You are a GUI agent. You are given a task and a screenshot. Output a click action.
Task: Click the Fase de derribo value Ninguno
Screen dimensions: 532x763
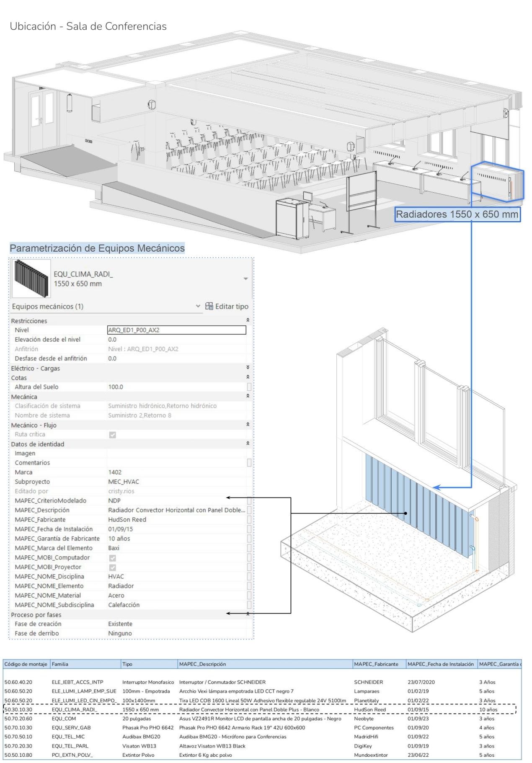point(120,633)
